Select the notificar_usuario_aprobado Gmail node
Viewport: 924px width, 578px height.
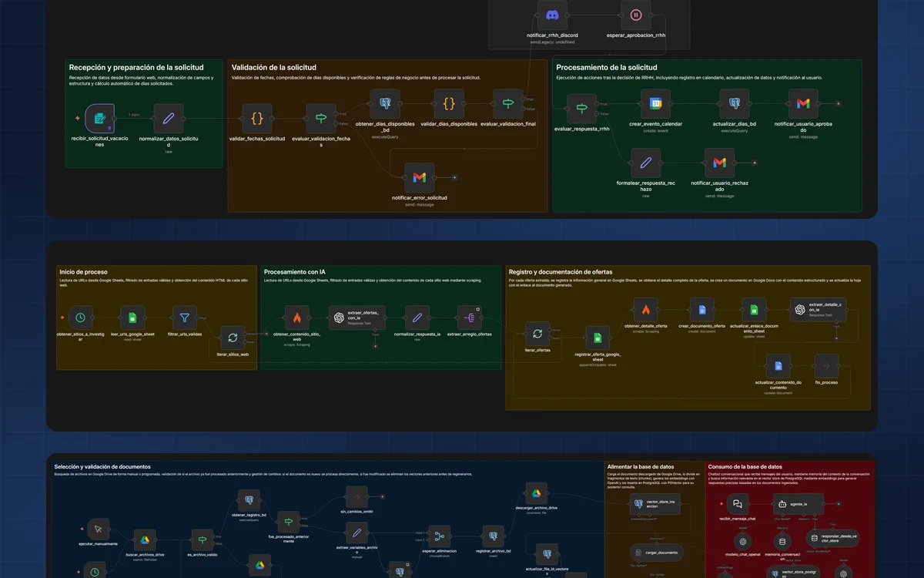click(803, 103)
